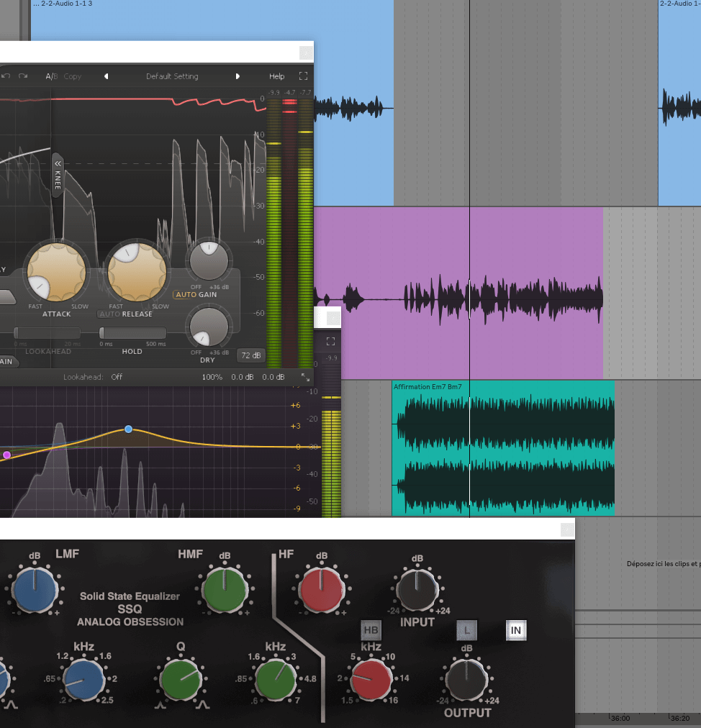Go to next preset with right arrow
Image resolution: width=701 pixels, height=728 pixels.
(x=238, y=76)
